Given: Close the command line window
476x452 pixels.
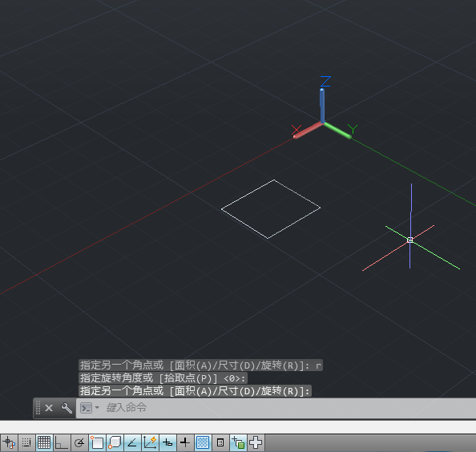Looking at the screenshot, I should pyautogui.click(x=49, y=408).
